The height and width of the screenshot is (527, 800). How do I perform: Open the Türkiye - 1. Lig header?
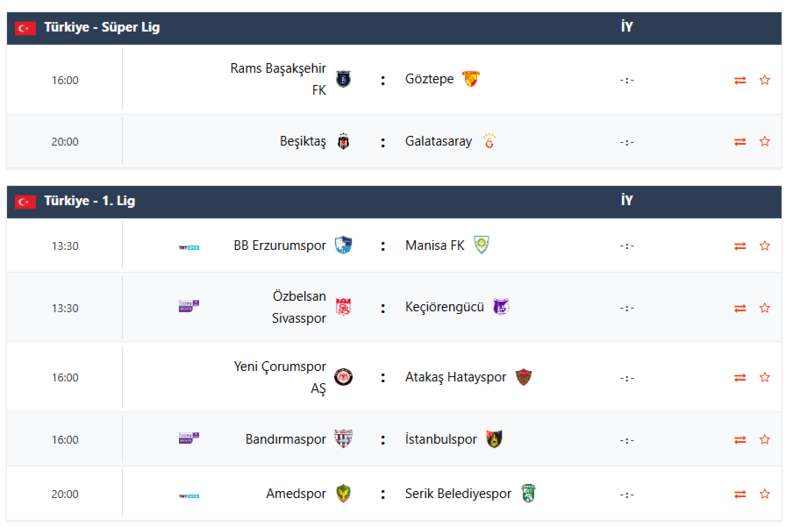[89, 201]
